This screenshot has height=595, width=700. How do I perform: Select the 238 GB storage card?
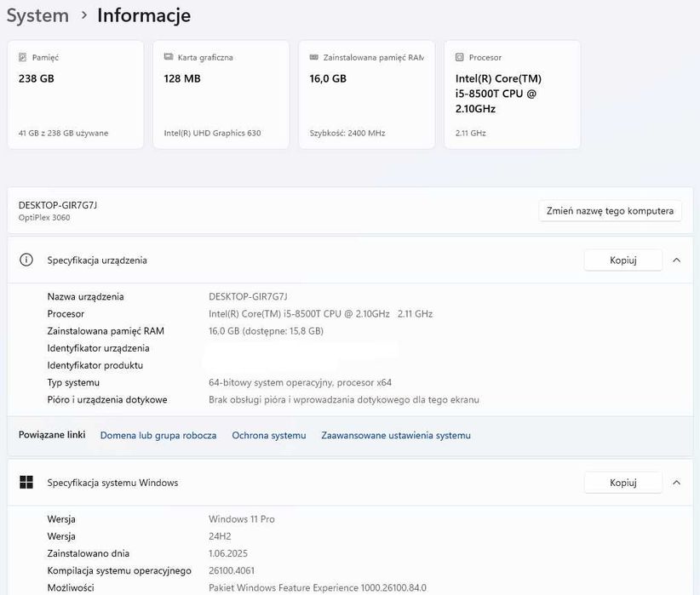click(75, 95)
